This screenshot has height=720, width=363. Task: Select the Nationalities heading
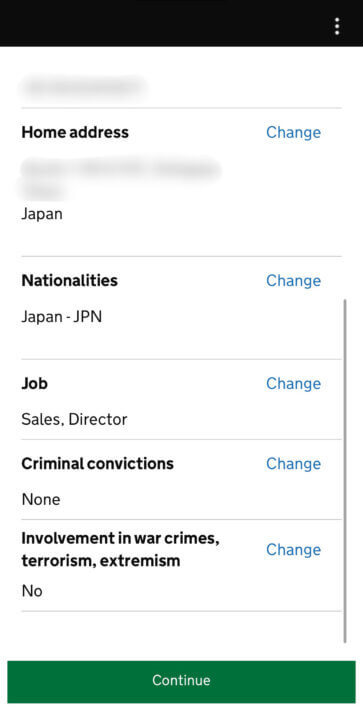point(69,281)
